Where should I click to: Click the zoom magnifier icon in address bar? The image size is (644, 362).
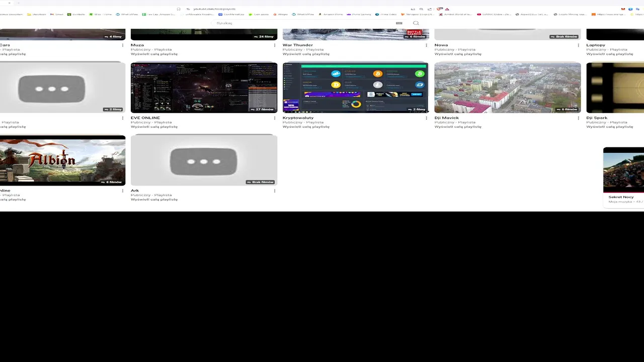click(x=421, y=9)
